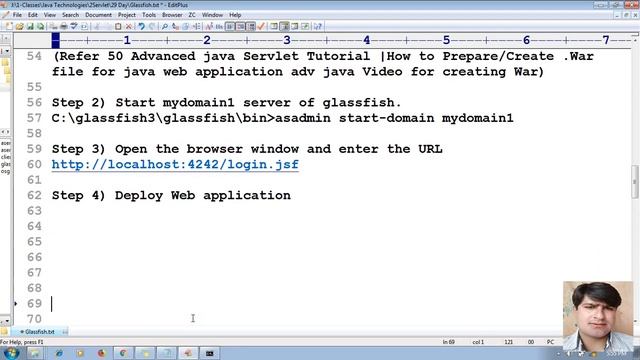The image size is (640, 360).
Task: Click the help question mark toolbar icon
Action: click(318, 27)
